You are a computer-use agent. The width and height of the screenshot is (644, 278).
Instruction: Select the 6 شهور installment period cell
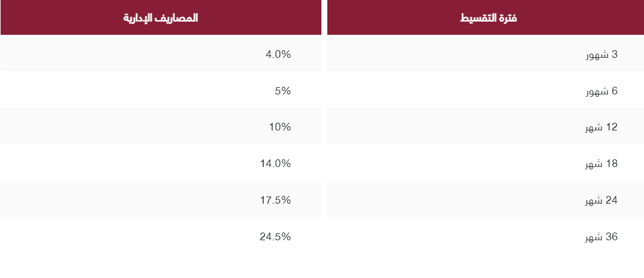click(601, 91)
